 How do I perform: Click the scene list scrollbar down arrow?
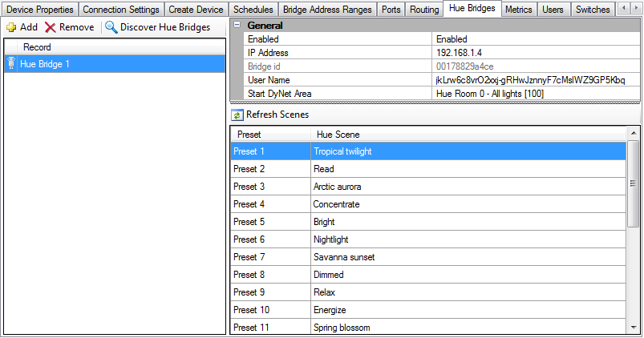click(634, 328)
